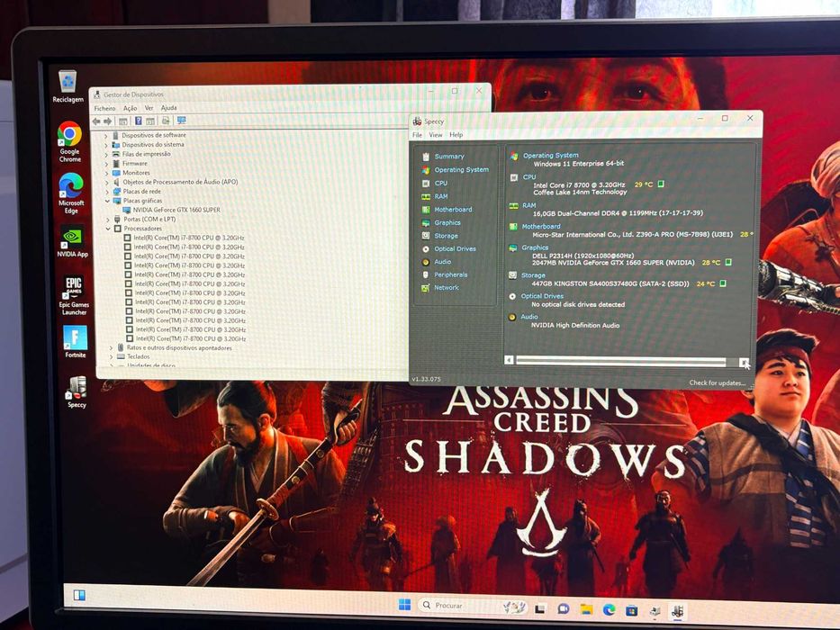
Task: Click the CPU temperature indicator next to 29 °C
Action: 661,184
